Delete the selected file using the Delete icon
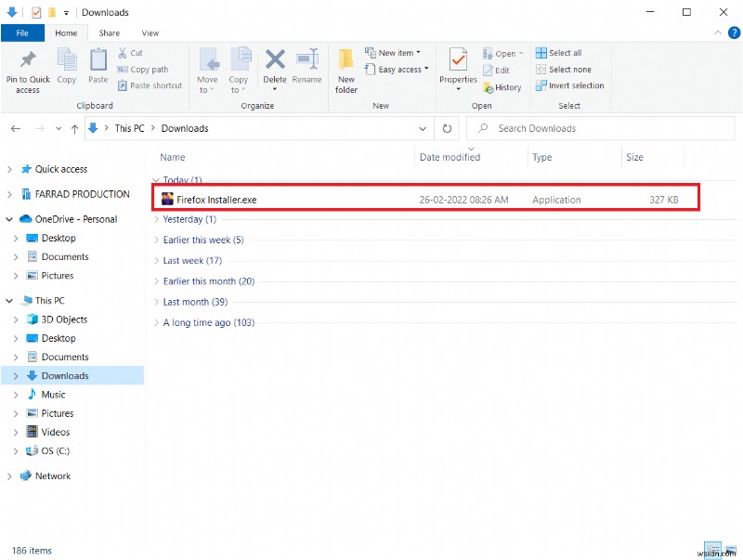Viewport: 743px width, 560px height. tap(274, 65)
